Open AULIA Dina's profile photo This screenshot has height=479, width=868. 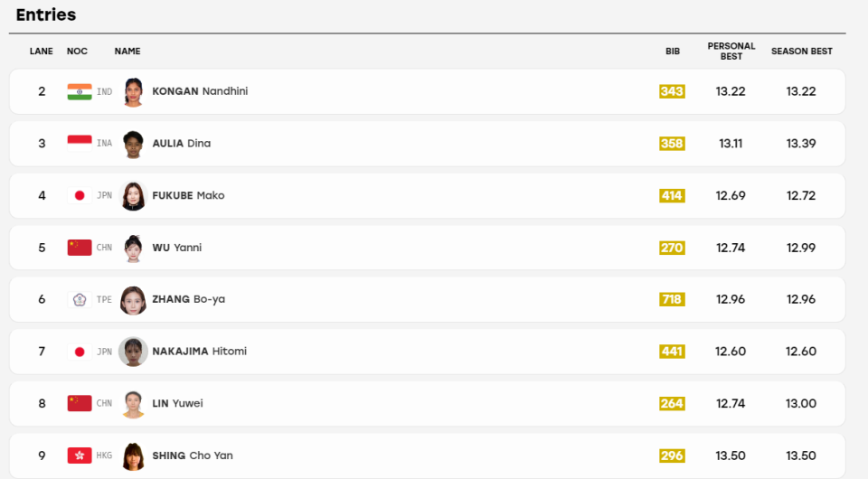[133, 144]
